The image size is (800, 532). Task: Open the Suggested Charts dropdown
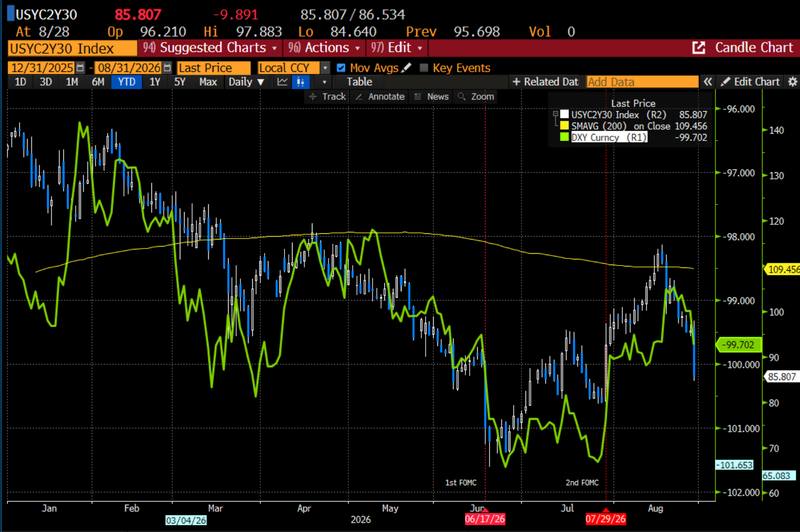click(210, 48)
